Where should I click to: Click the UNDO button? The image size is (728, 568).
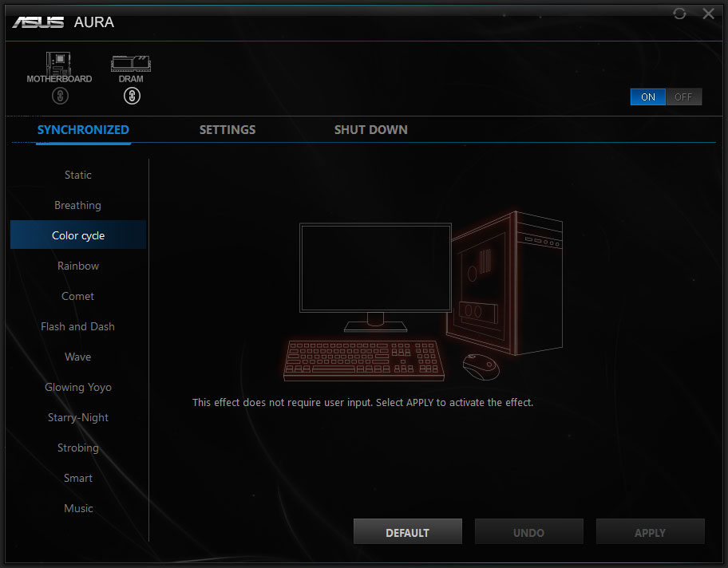coord(528,532)
